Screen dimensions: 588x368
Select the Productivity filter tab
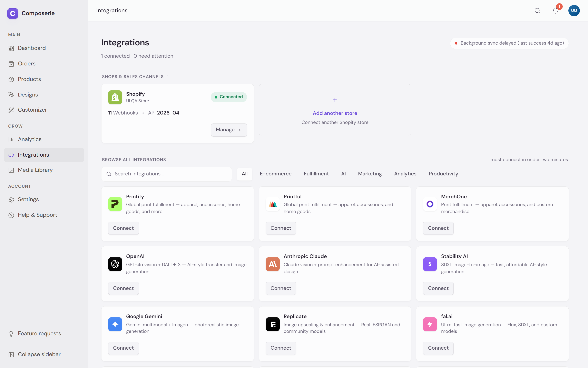click(x=443, y=174)
